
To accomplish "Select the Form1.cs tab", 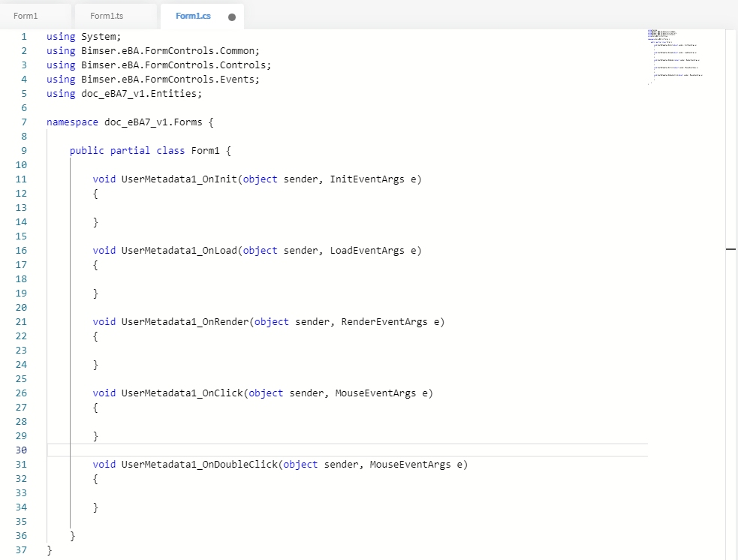I will pos(193,16).
